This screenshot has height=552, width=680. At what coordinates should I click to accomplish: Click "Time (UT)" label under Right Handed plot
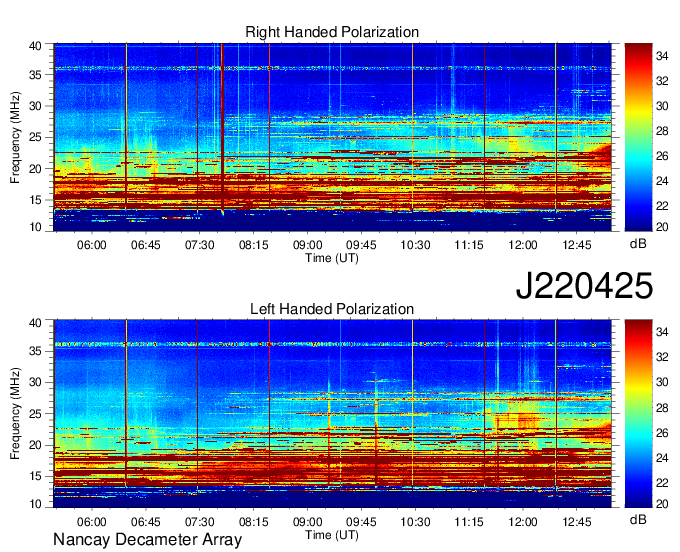click(x=332, y=258)
